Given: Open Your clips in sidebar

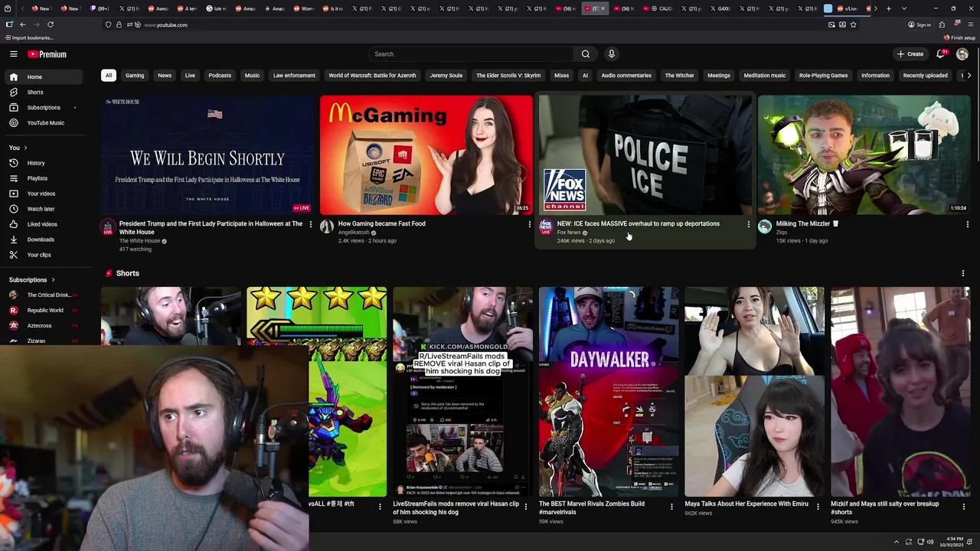Looking at the screenshot, I should (x=44, y=255).
